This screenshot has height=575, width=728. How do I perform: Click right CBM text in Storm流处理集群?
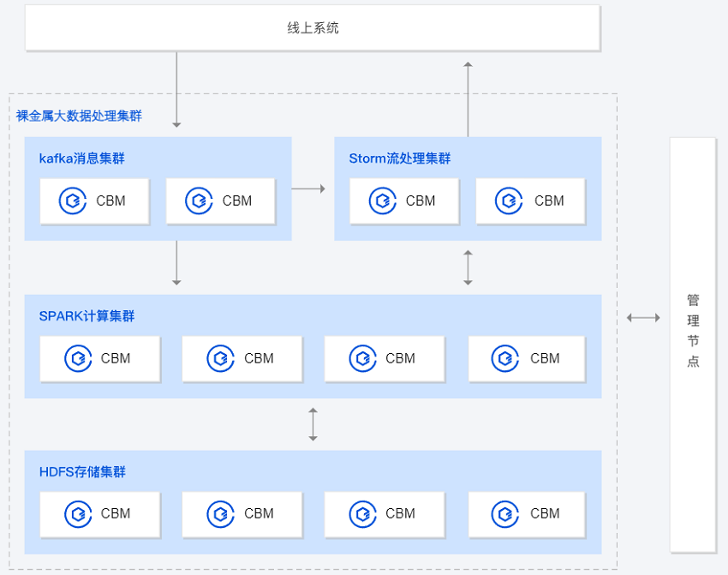[x=549, y=201]
